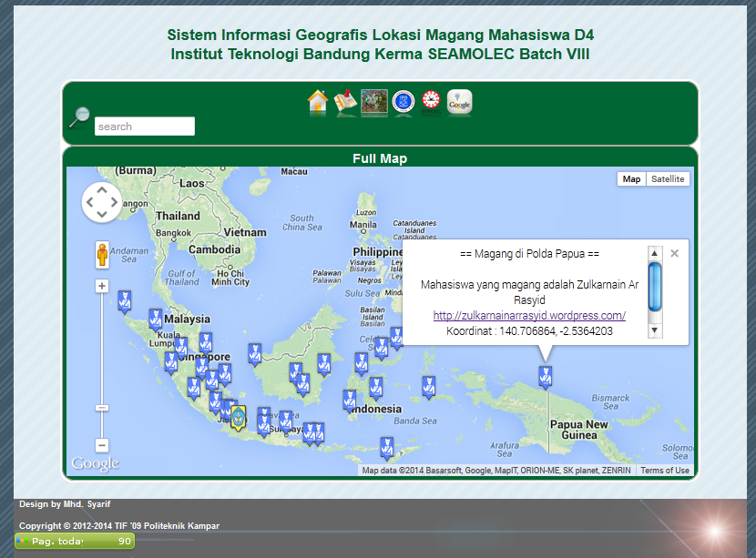Zoom out with the minus button
This screenshot has height=558, width=756.
102,445
